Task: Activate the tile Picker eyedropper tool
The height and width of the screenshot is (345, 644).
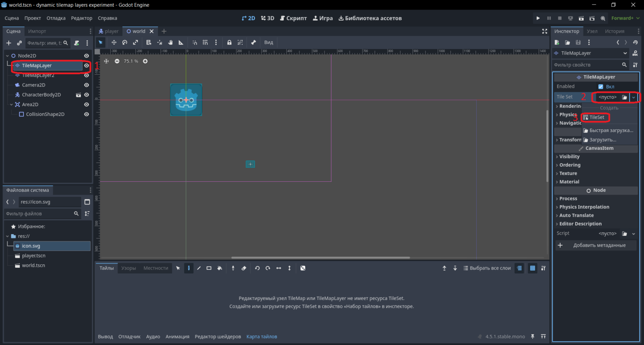Action: pos(233,268)
